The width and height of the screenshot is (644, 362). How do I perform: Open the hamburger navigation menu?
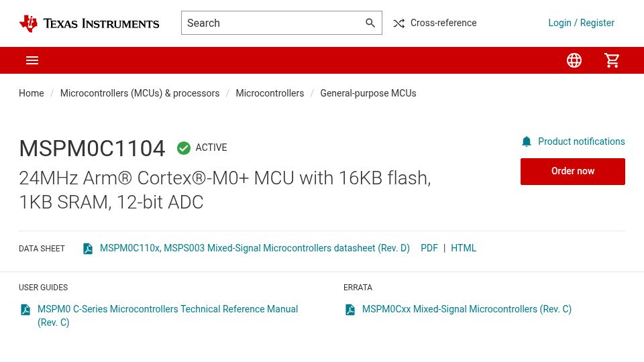32,60
